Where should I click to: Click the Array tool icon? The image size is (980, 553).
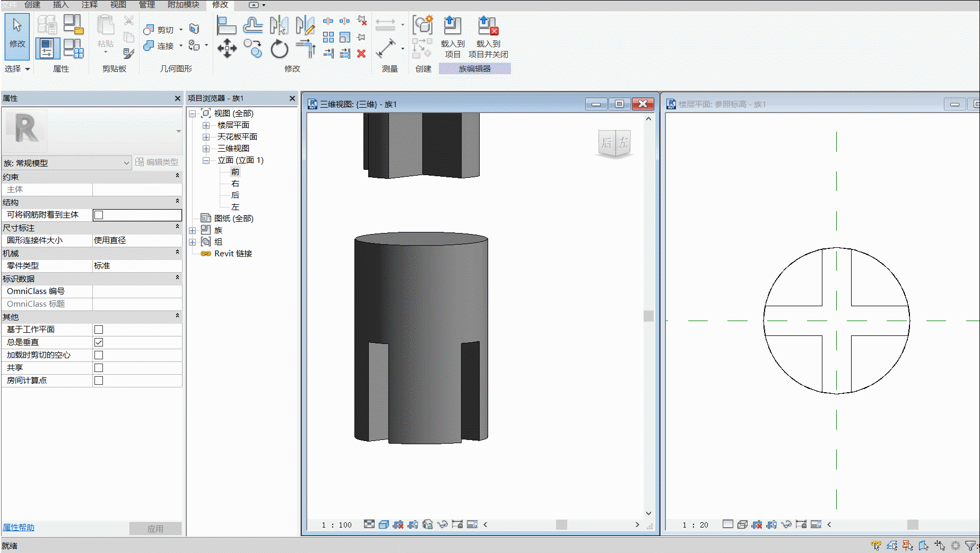[x=328, y=37]
